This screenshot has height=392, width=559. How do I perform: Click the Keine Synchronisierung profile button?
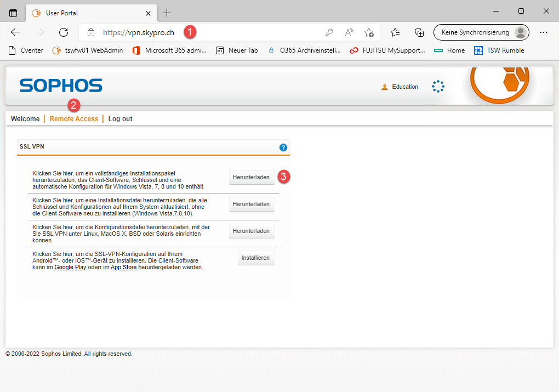point(481,32)
